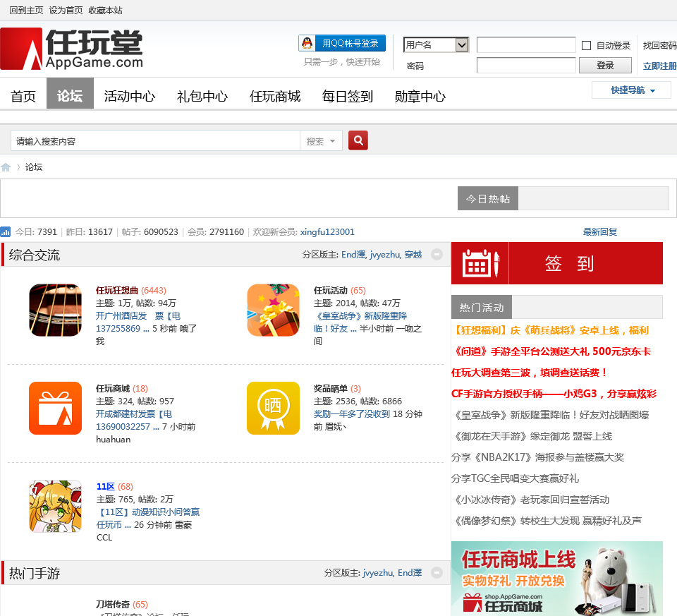677x616 pixels.
Task: Open the 刀塔传奇 forum title link
Action: click(x=113, y=604)
